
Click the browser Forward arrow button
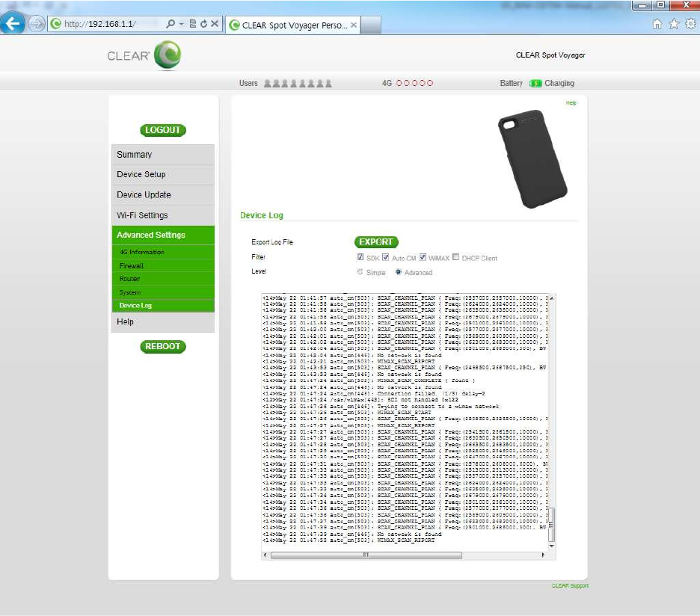36,24
